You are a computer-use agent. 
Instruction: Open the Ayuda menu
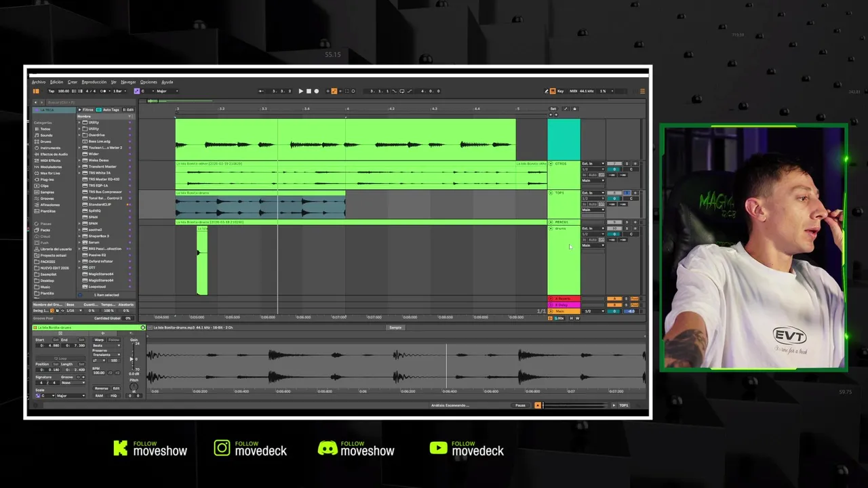(167, 82)
